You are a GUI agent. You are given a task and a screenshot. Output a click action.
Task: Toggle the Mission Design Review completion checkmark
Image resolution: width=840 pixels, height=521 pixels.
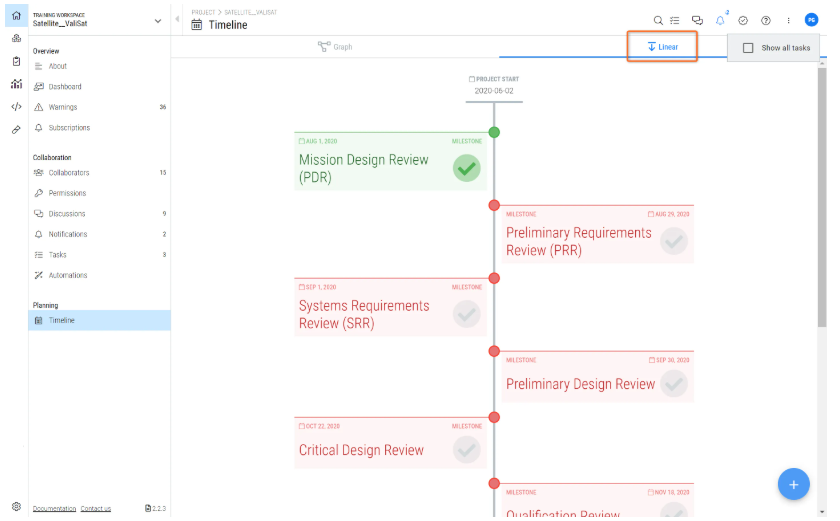466,168
